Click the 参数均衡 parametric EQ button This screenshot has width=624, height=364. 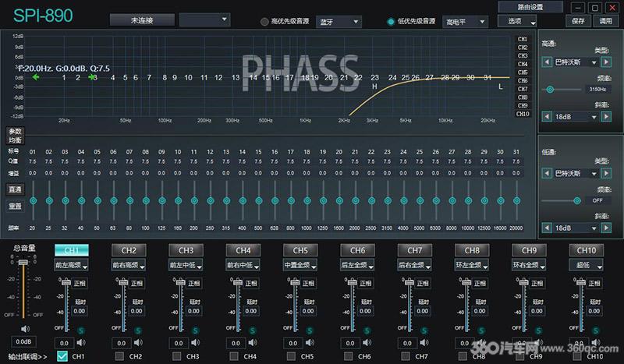point(15,136)
